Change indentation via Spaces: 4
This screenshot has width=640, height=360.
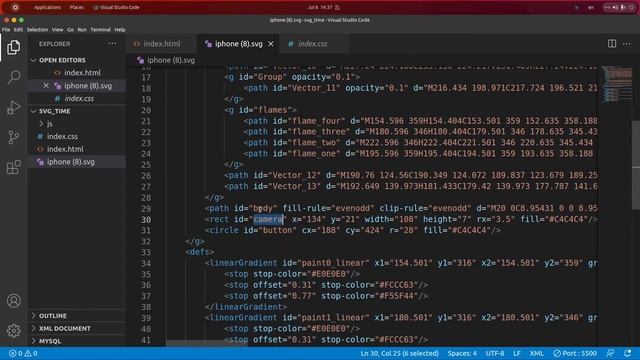point(462,353)
